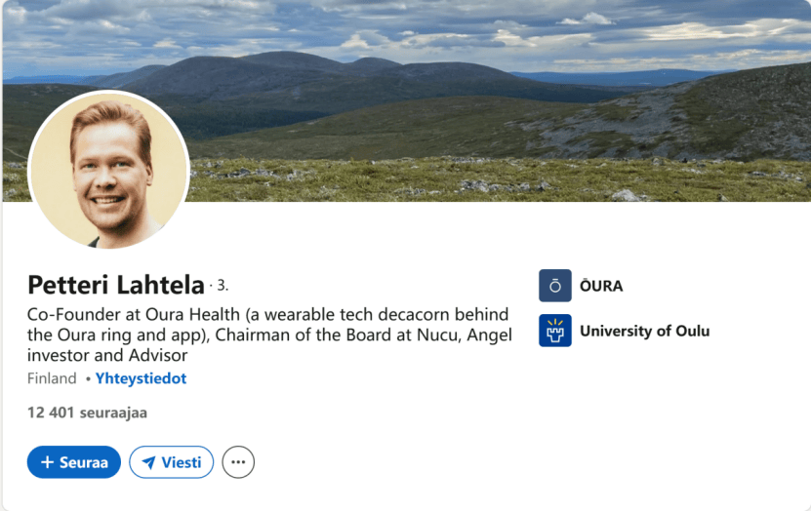
Task: Click the ŌURA company name link
Action: [x=600, y=286]
